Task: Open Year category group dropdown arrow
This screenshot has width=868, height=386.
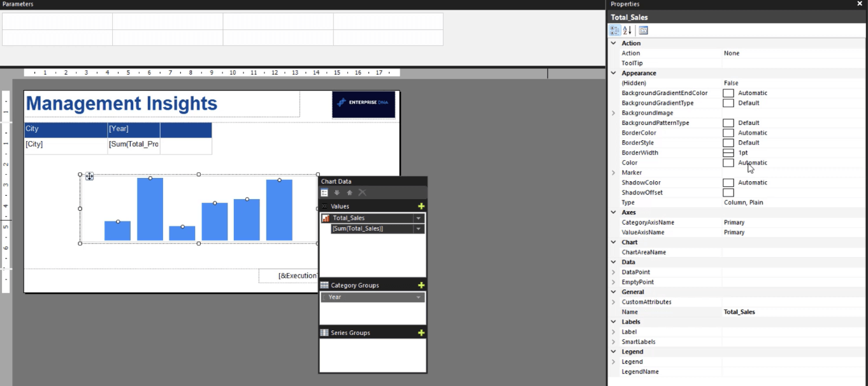Action: point(419,297)
